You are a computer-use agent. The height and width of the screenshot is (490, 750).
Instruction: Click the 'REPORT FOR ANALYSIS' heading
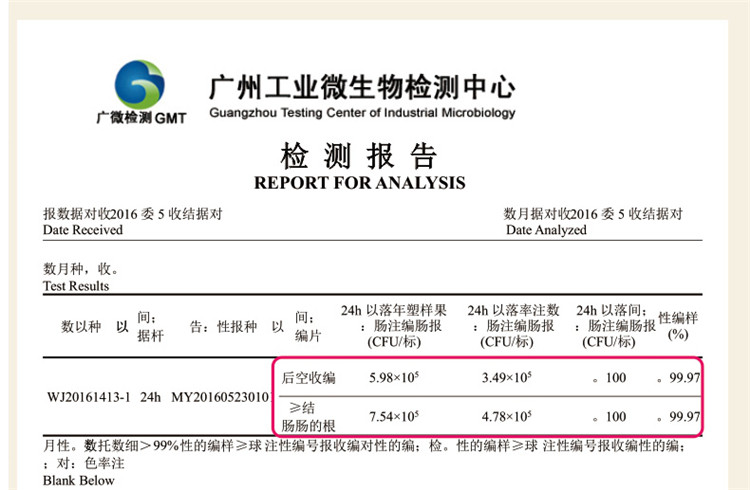[359, 183]
